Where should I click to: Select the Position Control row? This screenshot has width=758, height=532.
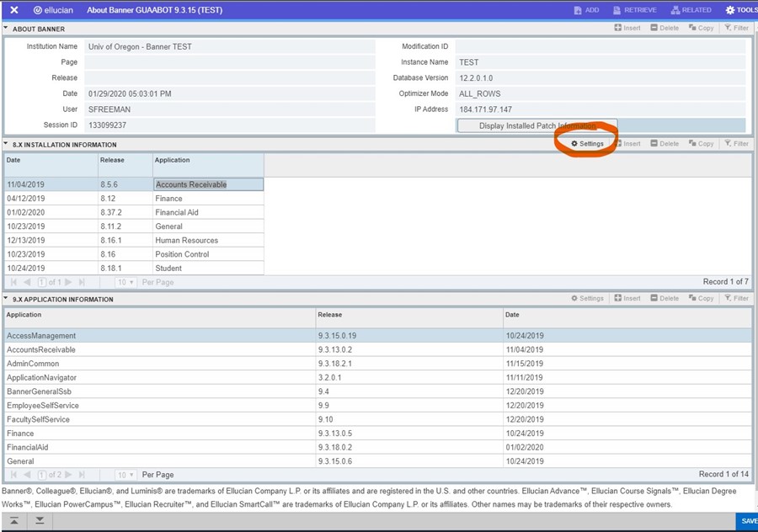pos(135,254)
